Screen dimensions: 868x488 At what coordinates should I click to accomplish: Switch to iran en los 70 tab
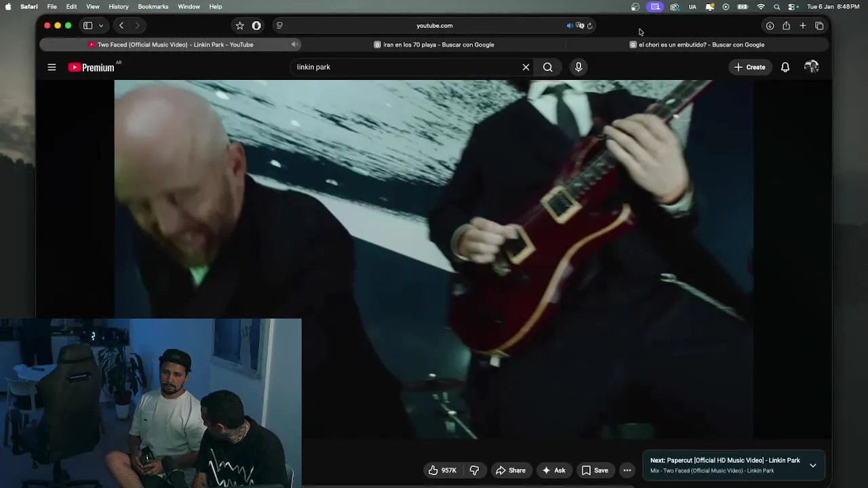click(434, 45)
